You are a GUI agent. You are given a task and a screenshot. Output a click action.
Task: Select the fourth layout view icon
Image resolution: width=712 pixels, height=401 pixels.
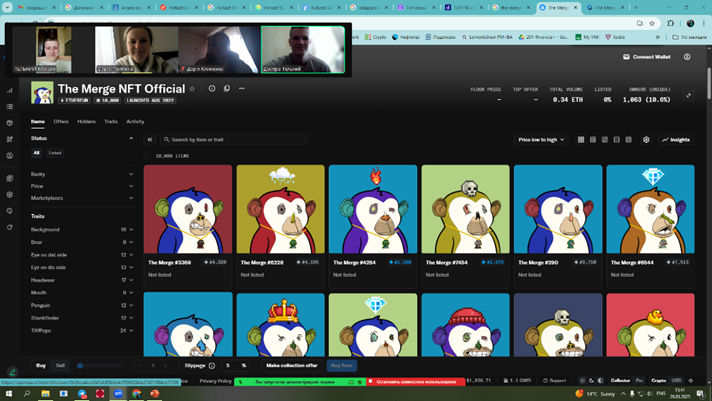click(616, 139)
